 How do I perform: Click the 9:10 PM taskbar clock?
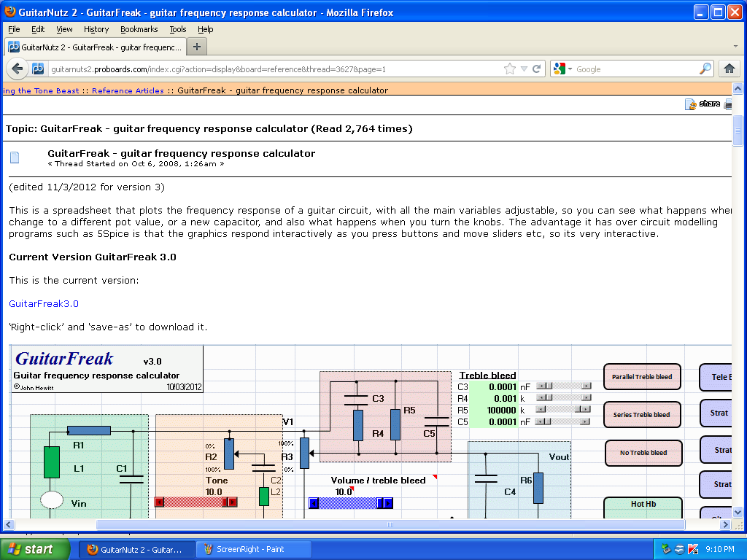(x=720, y=549)
